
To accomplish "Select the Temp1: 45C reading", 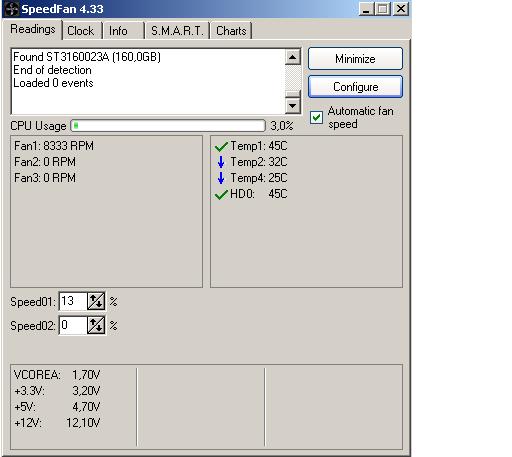I will pyautogui.click(x=259, y=146).
